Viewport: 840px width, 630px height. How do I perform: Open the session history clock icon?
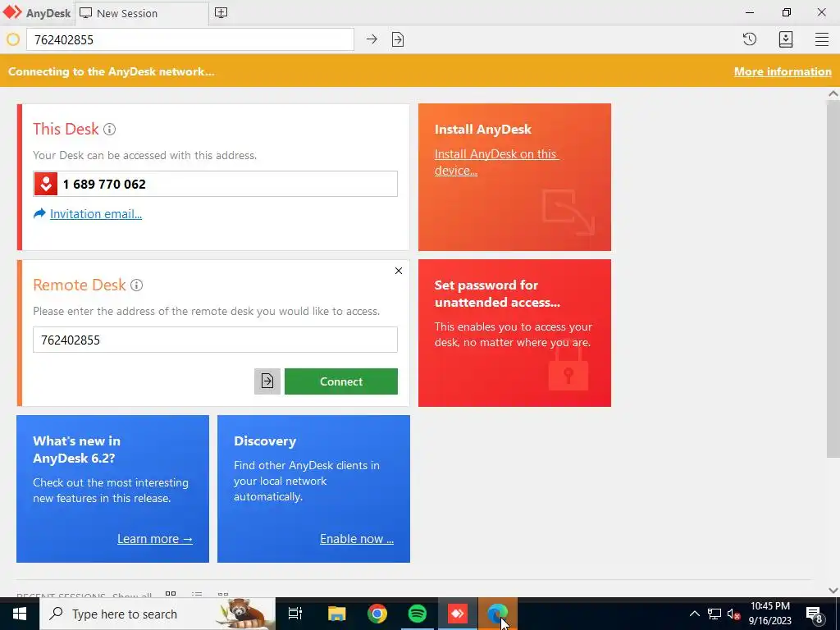point(750,39)
